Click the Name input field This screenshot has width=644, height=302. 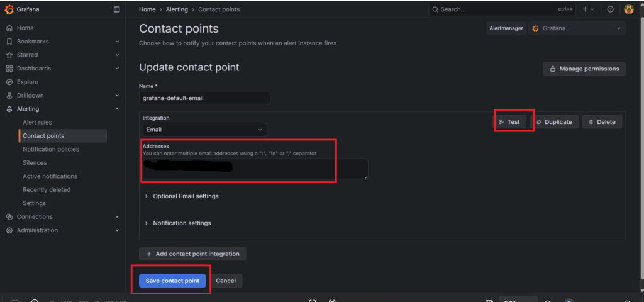click(x=204, y=98)
